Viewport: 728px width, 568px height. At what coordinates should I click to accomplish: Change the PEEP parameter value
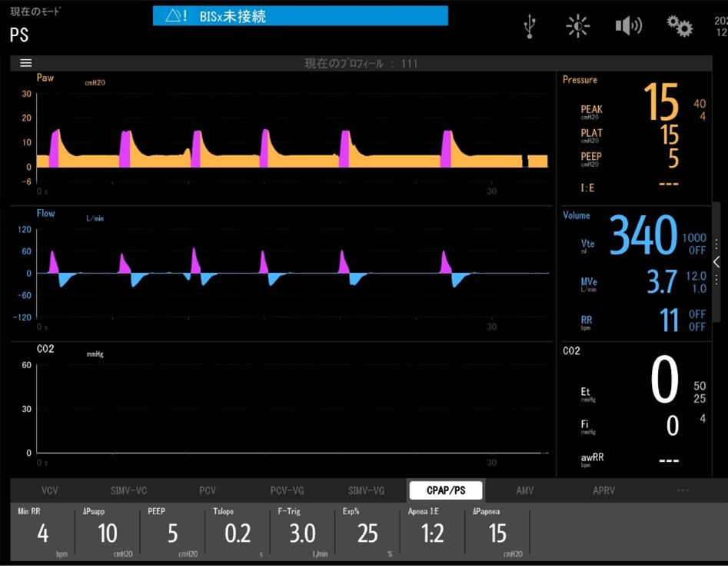pyautogui.click(x=173, y=533)
